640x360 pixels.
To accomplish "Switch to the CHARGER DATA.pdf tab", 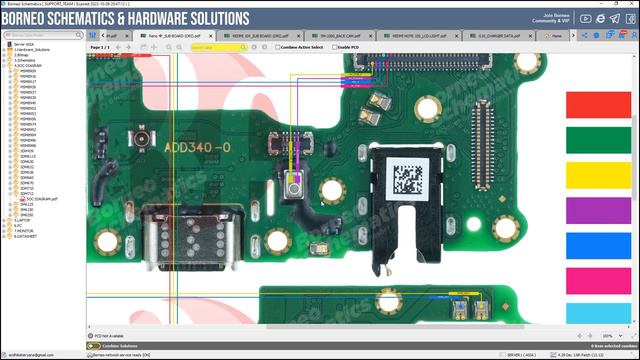I will (x=498, y=36).
